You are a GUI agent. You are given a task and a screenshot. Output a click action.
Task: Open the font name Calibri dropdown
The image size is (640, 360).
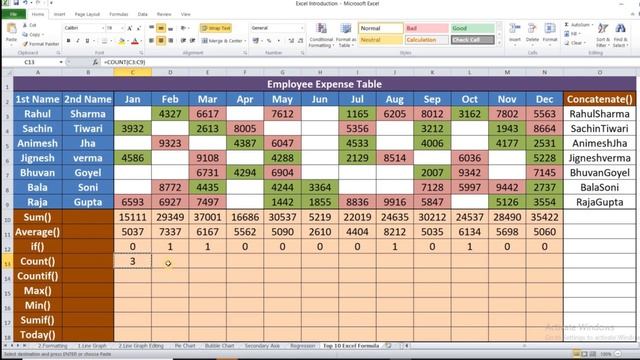[x=102, y=28]
